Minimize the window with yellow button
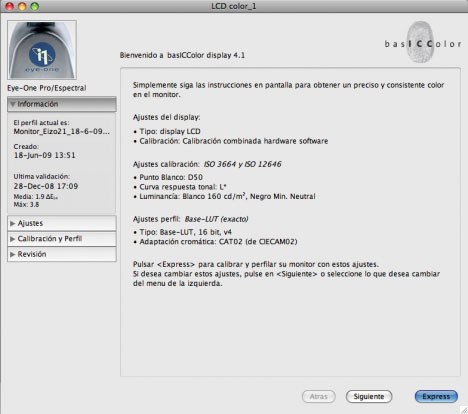The width and height of the screenshot is (468, 414). coord(22,6)
